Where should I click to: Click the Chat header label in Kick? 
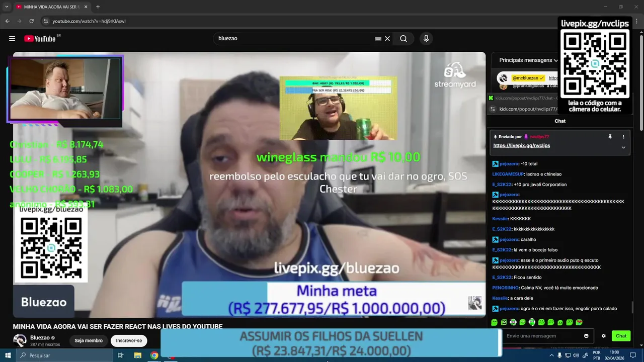pos(560,121)
